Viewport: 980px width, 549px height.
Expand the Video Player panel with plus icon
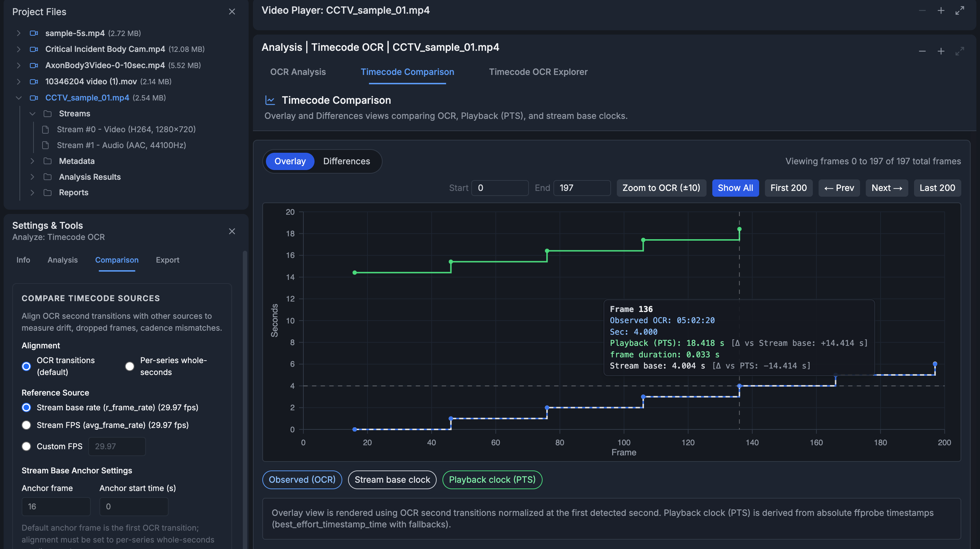tap(941, 11)
